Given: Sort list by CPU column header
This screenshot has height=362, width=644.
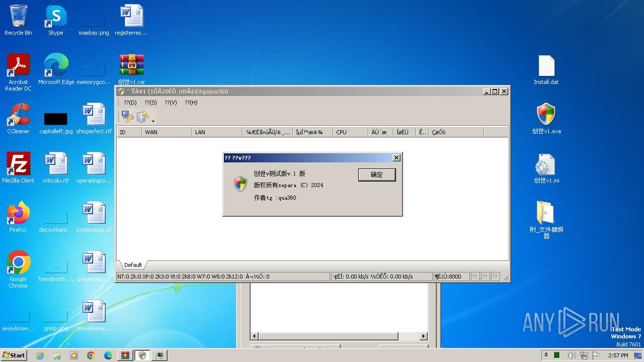Looking at the screenshot, I should point(351,132).
